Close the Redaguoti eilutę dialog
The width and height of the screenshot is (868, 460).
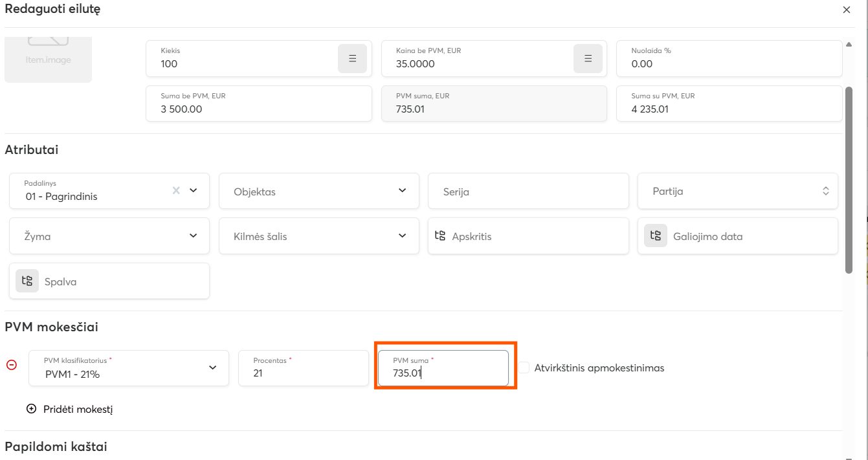pyautogui.click(x=846, y=10)
